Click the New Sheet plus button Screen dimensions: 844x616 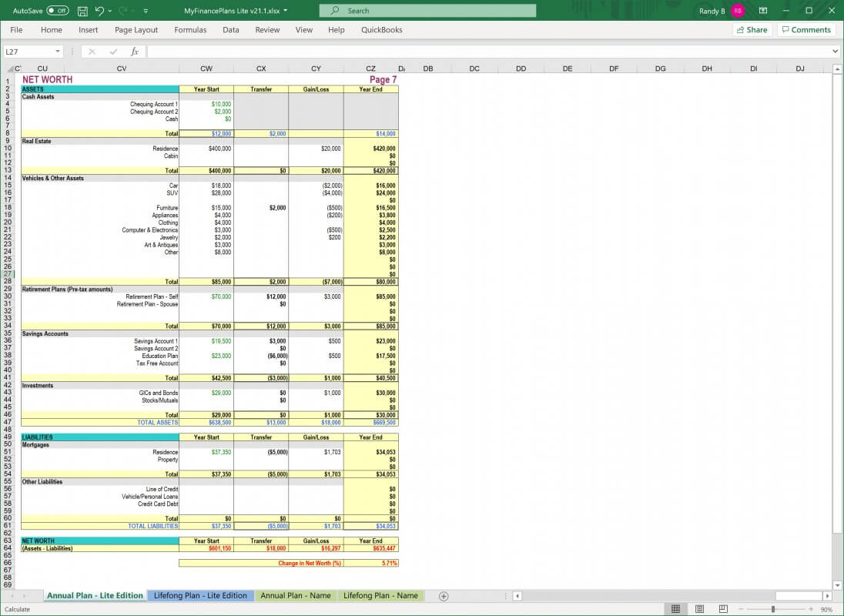pos(444,595)
